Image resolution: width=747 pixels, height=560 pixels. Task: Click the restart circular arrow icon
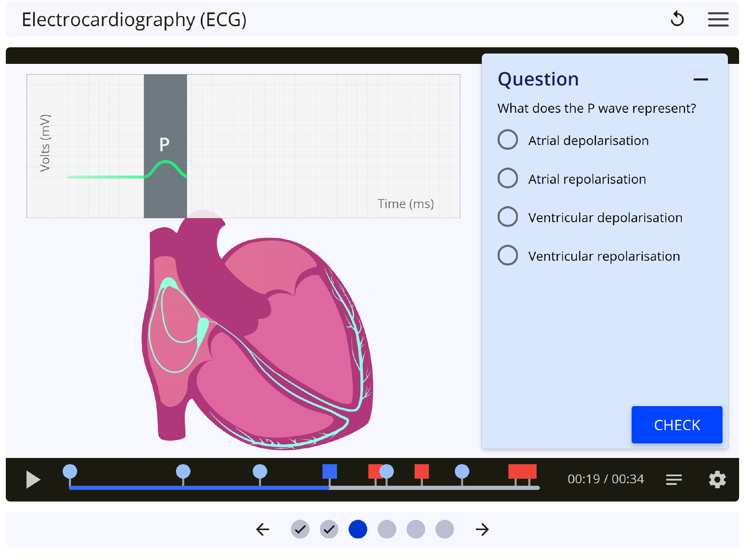(x=677, y=19)
